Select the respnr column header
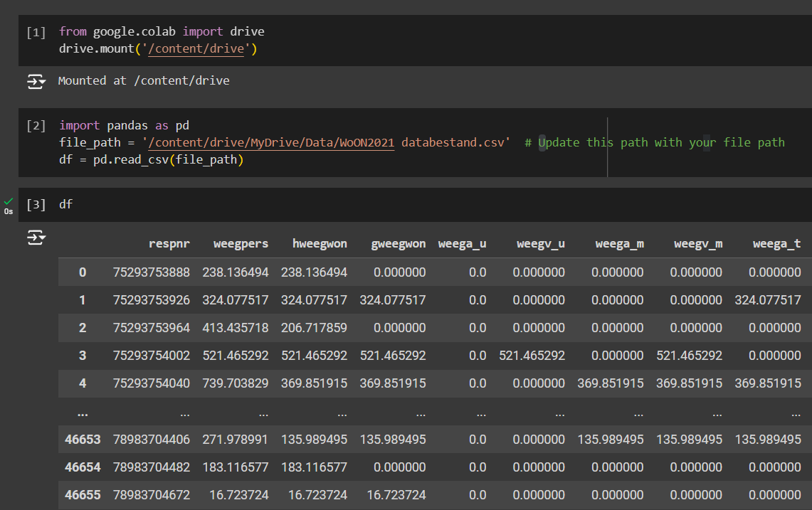This screenshot has height=510, width=812. coord(169,244)
